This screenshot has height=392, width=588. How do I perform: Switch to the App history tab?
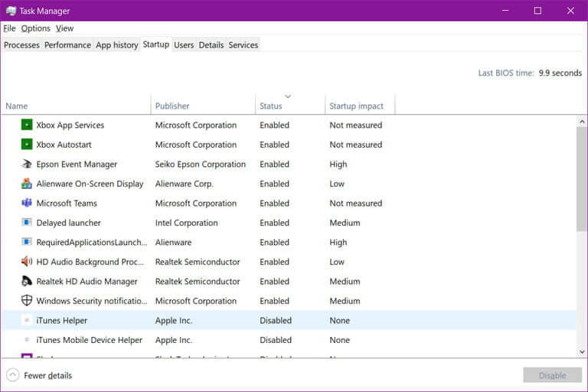click(117, 45)
